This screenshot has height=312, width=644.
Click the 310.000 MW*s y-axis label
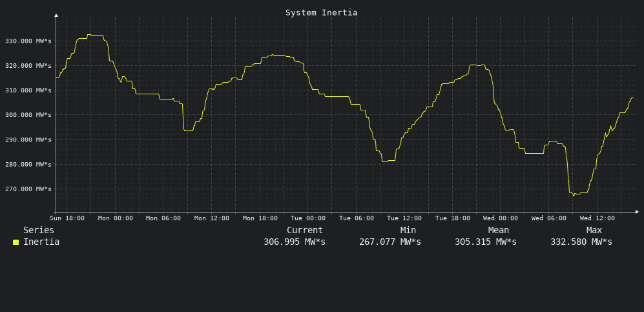point(28,90)
